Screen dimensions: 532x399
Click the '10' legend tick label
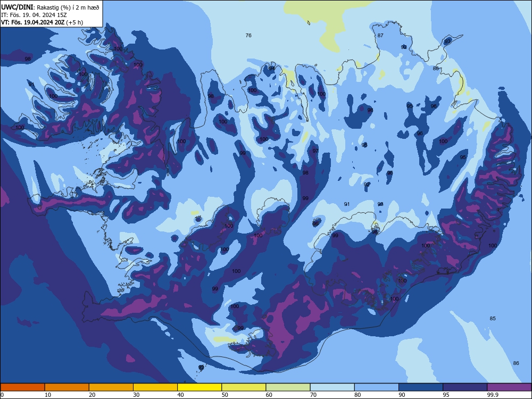point(48,395)
